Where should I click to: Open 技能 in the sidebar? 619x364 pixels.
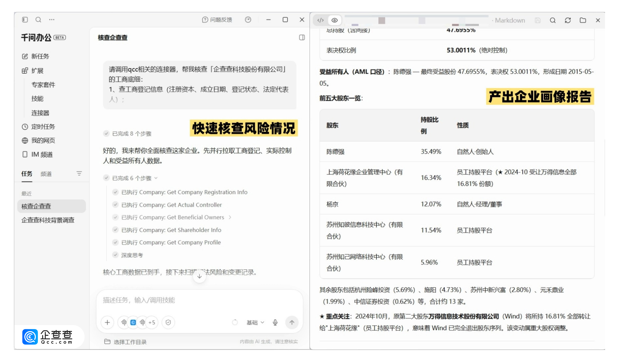[37, 99]
